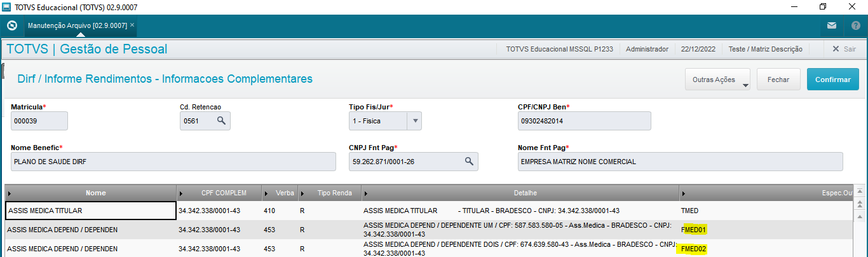Click the Matricula input field

click(x=39, y=121)
